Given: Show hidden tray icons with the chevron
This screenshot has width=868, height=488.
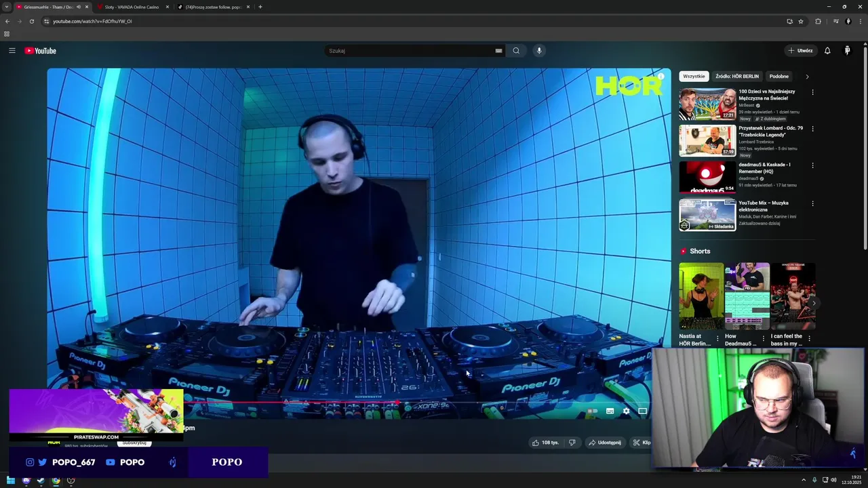Looking at the screenshot, I should click(804, 481).
